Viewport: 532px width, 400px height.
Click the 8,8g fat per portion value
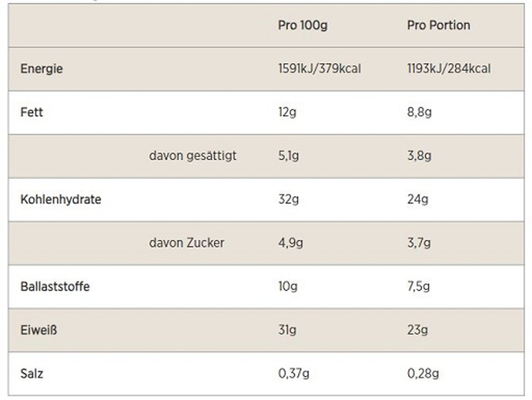point(419,112)
